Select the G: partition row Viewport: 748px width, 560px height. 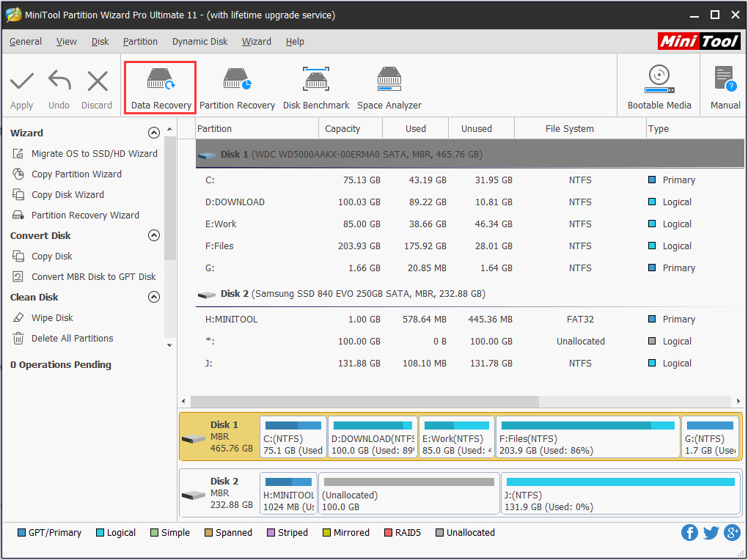470,268
